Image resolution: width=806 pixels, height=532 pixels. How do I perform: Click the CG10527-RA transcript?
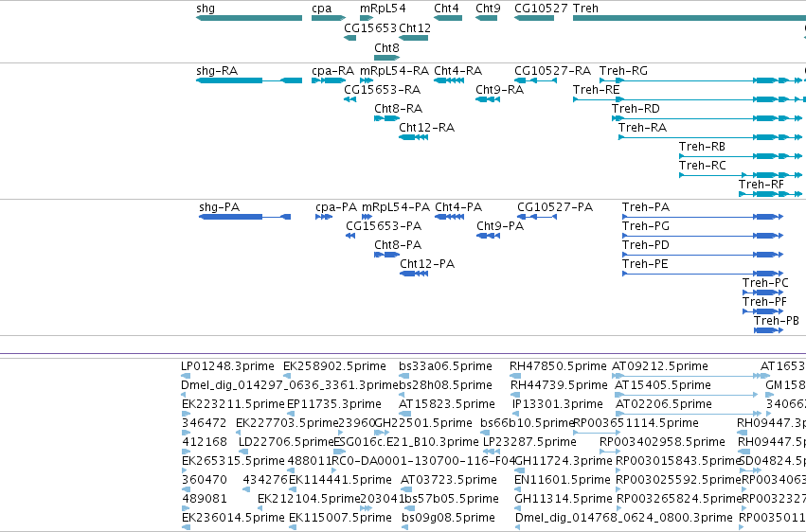pos(536,80)
